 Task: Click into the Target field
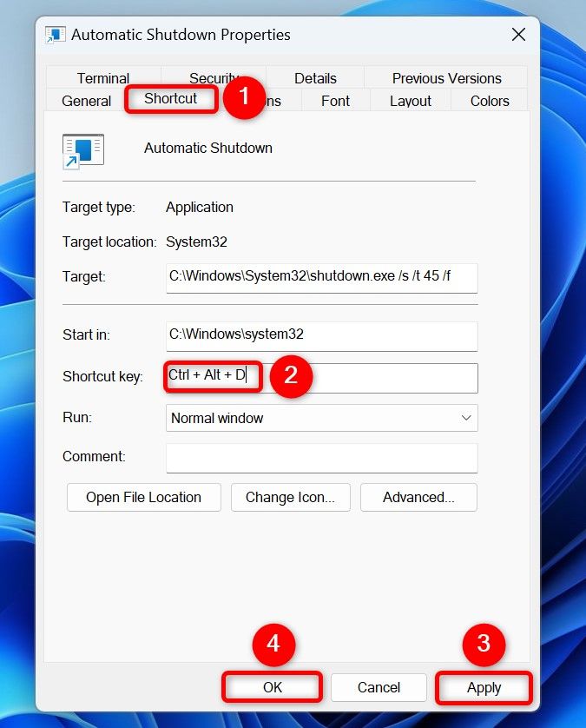[x=321, y=278]
